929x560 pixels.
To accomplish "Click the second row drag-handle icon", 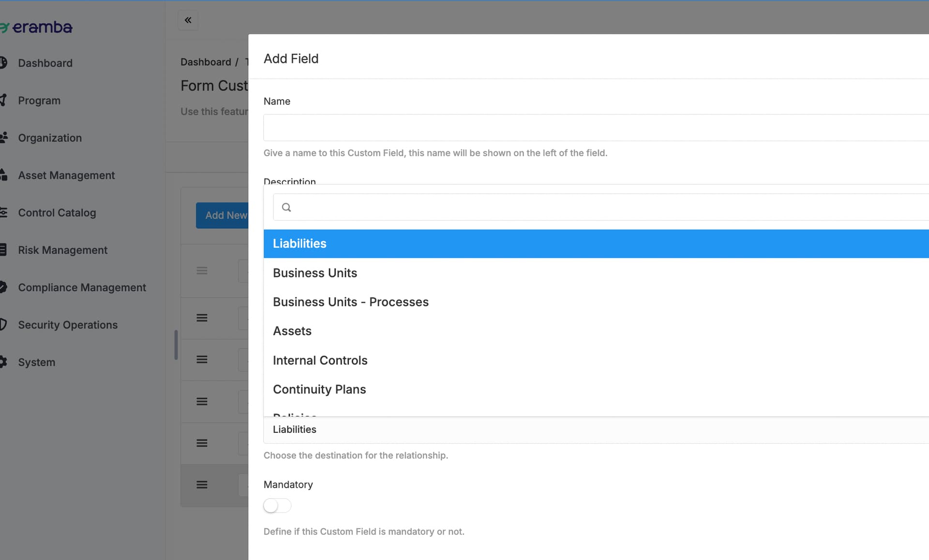I will pyautogui.click(x=202, y=318).
